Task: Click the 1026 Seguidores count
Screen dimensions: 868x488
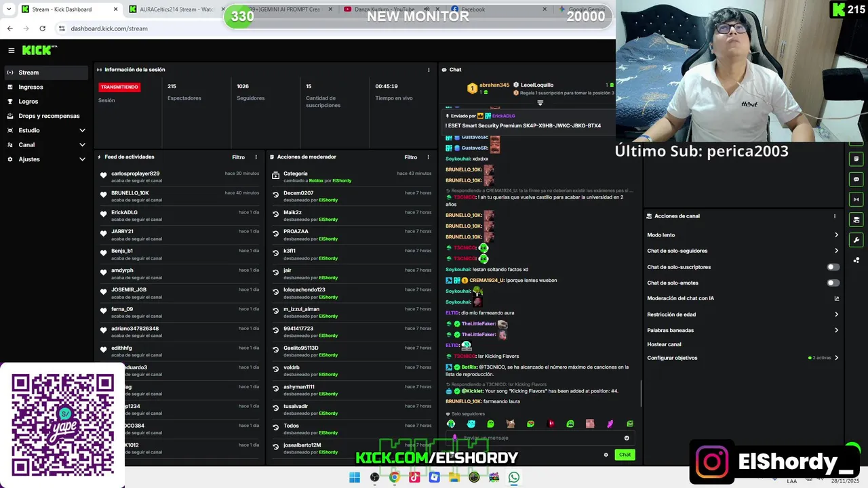Action: click(x=243, y=87)
